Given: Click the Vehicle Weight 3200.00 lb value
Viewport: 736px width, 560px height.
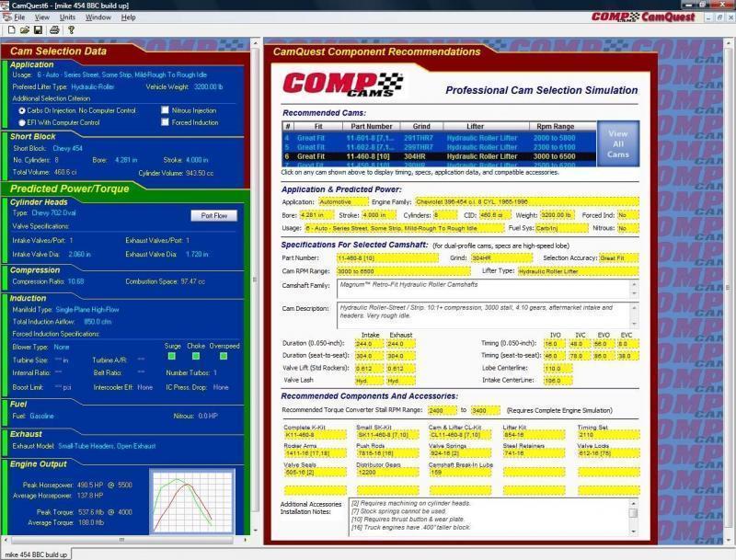Looking at the screenshot, I should (209, 87).
